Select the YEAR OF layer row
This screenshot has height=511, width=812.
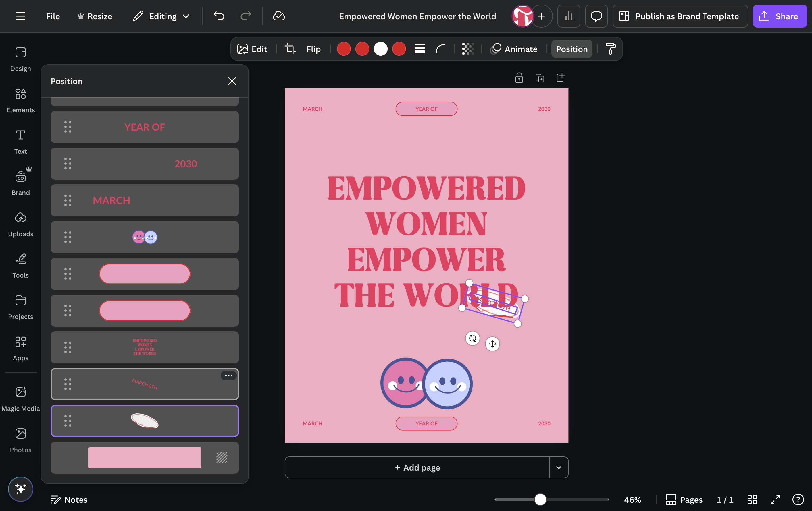(145, 127)
